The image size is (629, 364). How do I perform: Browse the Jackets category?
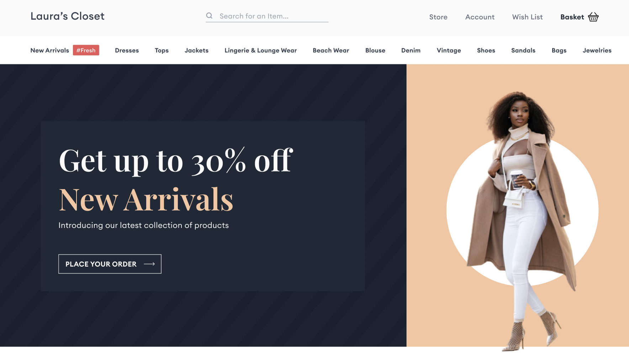click(196, 50)
